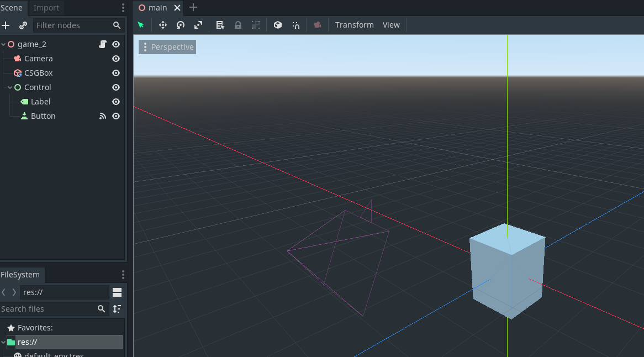Toggle visibility of game_2 node
The height and width of the screenshot is (357, 644).
click(x=116, y=44)
